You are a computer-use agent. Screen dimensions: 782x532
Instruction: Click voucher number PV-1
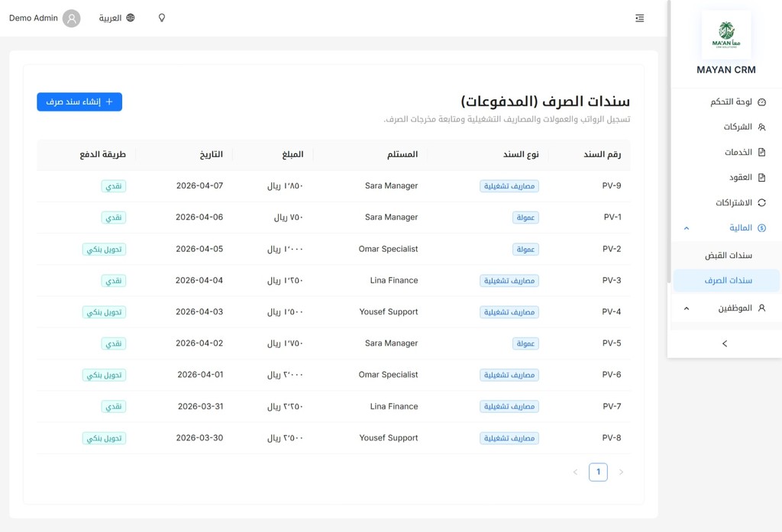(612, 218)
